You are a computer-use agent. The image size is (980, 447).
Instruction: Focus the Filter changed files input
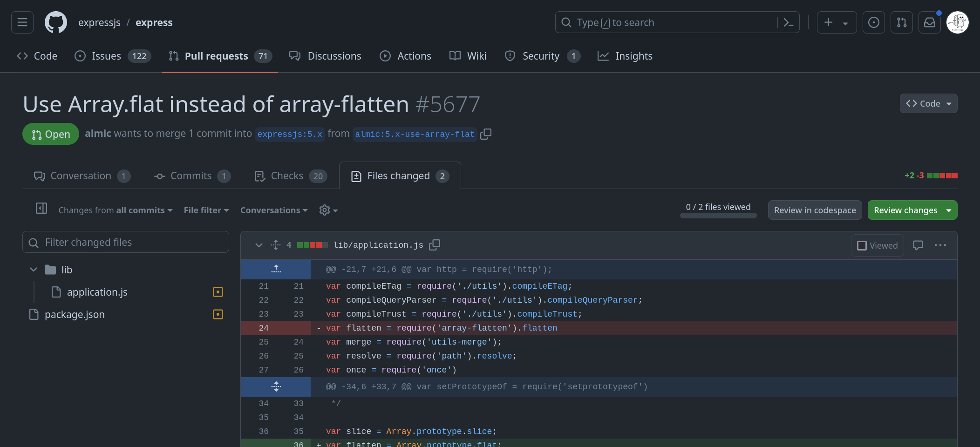(126, 242)
